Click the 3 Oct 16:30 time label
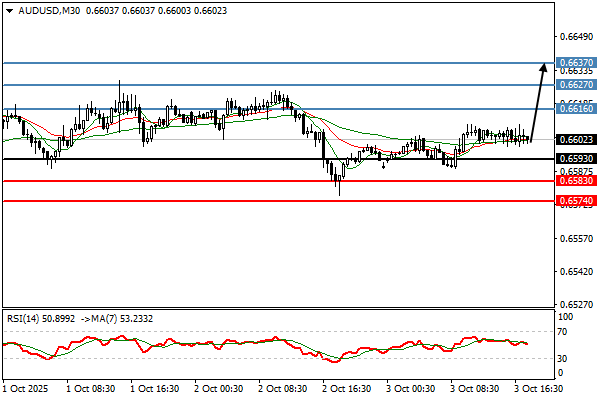Viewport: 600px width, 400px height. tap(540, 387)
